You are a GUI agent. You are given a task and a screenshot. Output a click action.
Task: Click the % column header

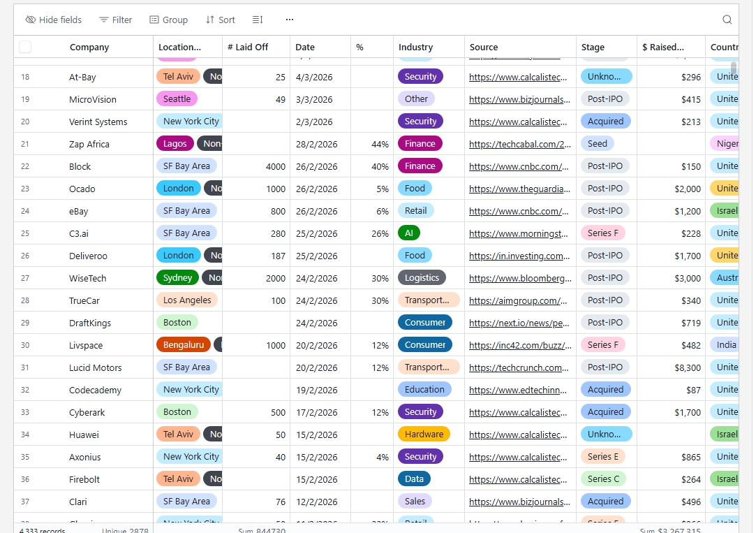pyautogui.click(x=372, y=48)
